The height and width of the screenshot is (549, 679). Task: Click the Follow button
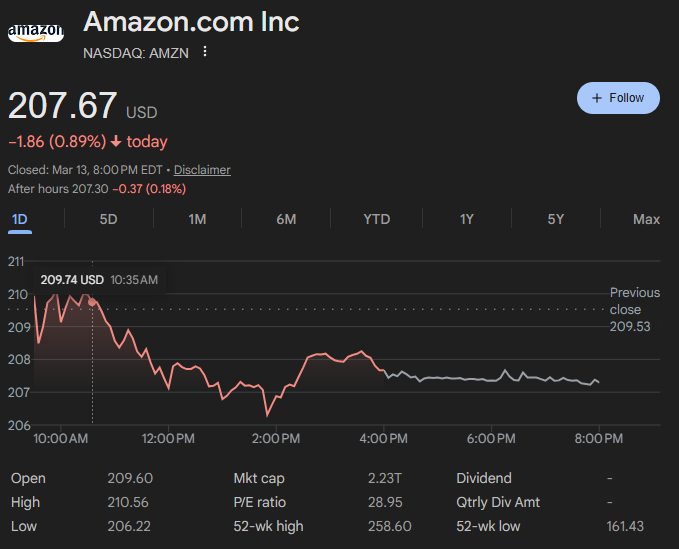618,98
